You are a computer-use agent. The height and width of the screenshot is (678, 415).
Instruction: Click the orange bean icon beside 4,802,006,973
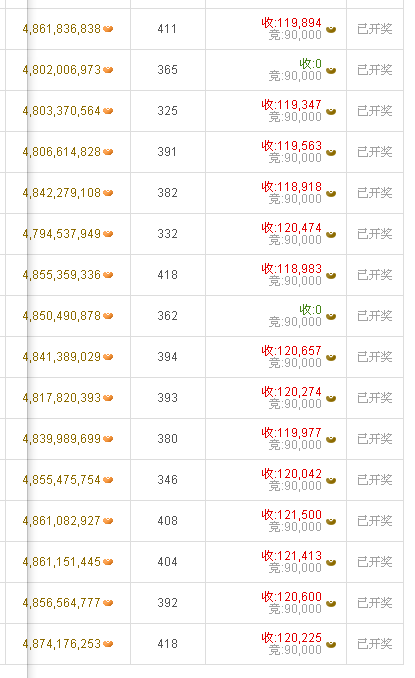pos(108,70)
